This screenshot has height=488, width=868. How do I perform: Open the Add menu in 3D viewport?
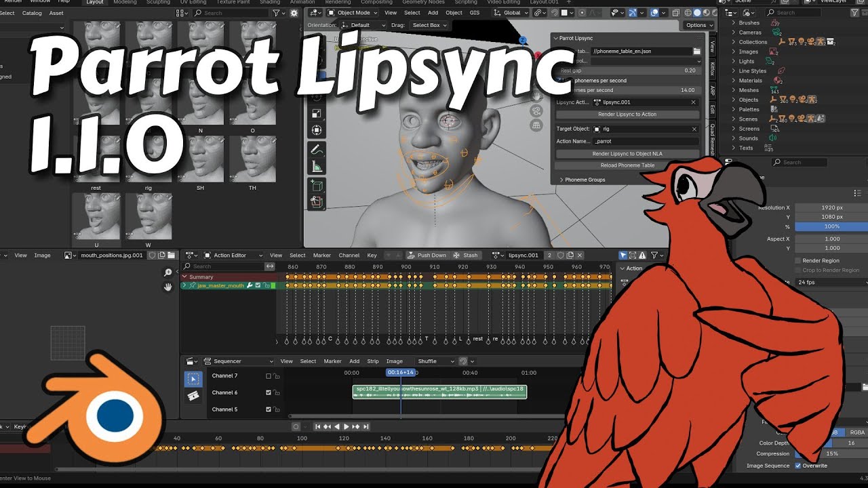tap(433, 12)
